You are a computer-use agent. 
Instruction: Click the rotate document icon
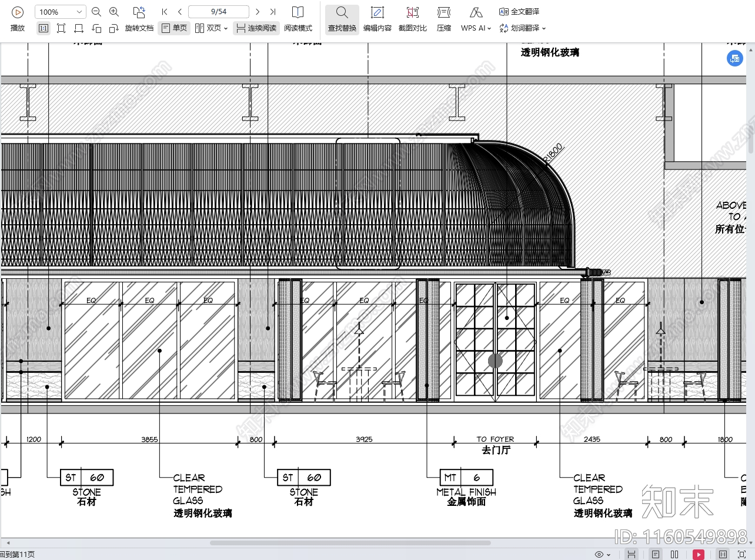tap(139, 12)
